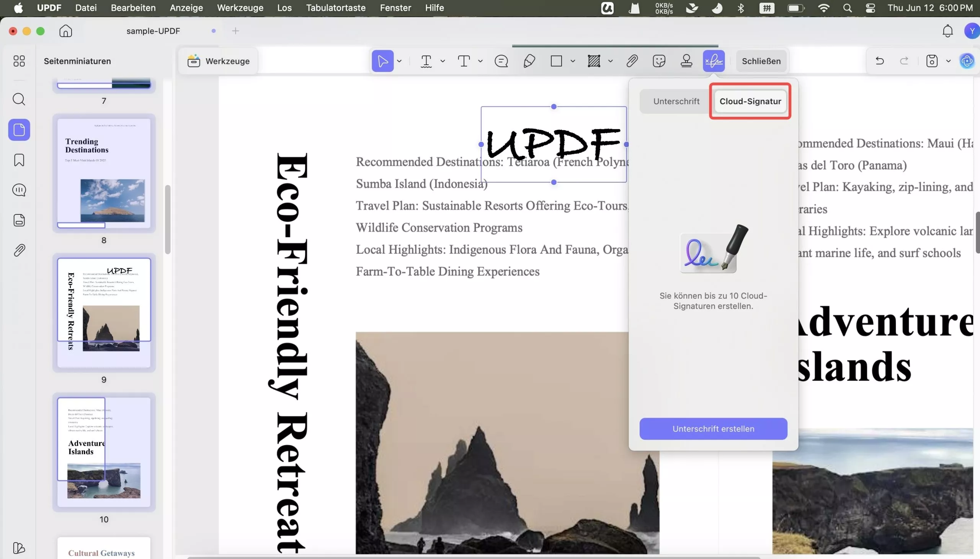Select page 8 Trending Destinations thumbnail
Screen dimensions: 980x559
pyautogui.click(x=104, y=173)
